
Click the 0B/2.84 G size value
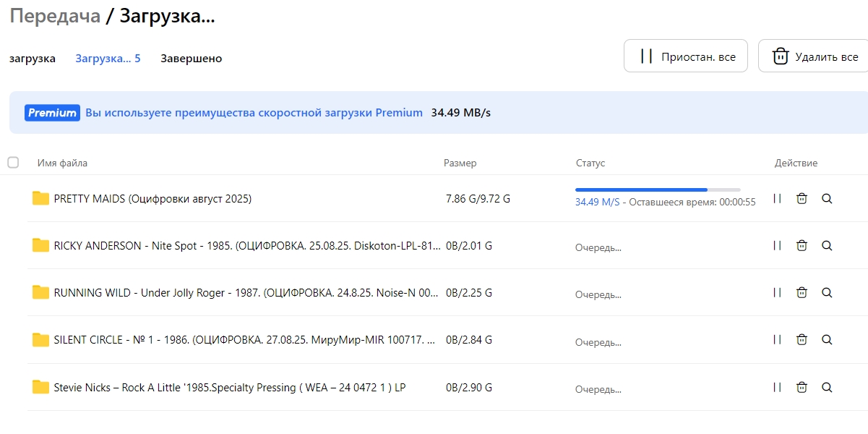(469, 340)
